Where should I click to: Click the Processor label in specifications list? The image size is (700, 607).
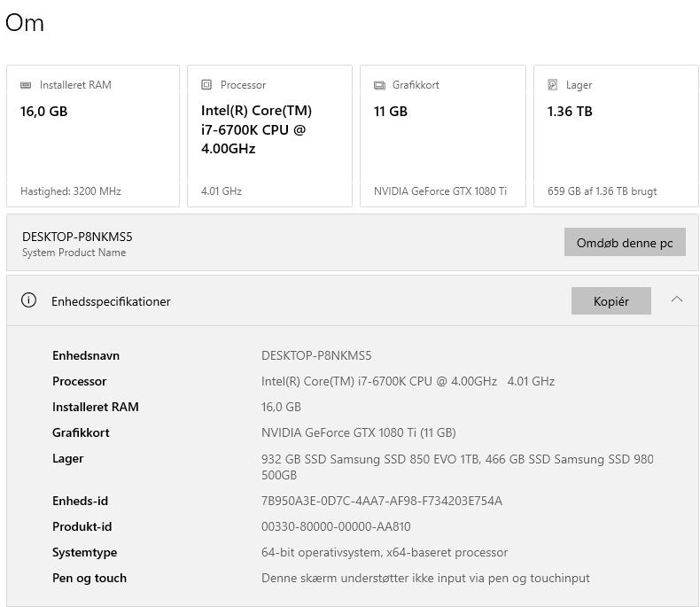point(80,381)
